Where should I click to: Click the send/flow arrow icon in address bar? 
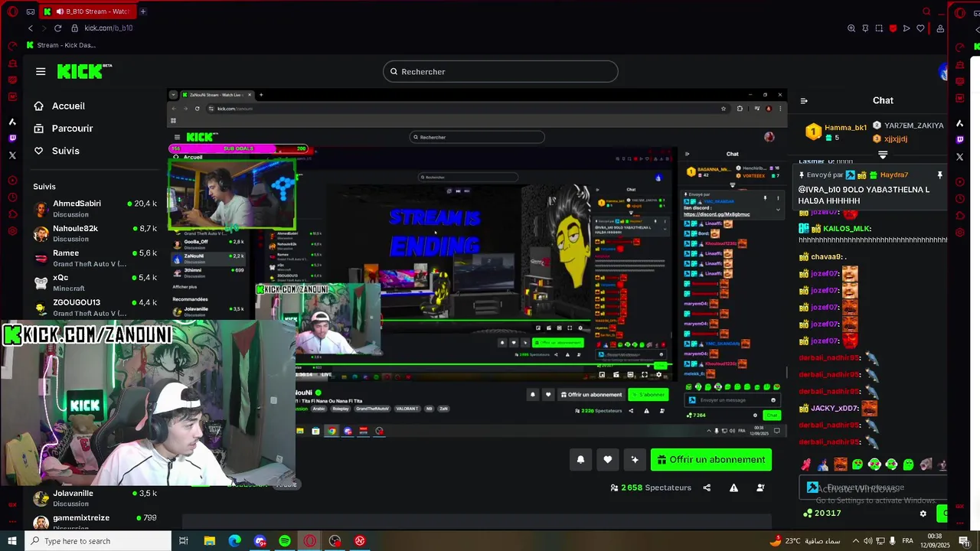[x=906, y=28]
